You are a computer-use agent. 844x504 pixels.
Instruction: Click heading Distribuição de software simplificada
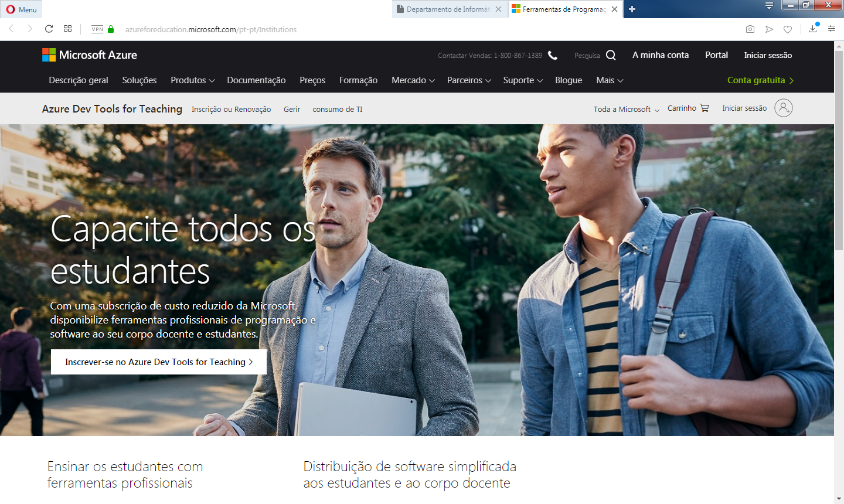tap(410, 475)
